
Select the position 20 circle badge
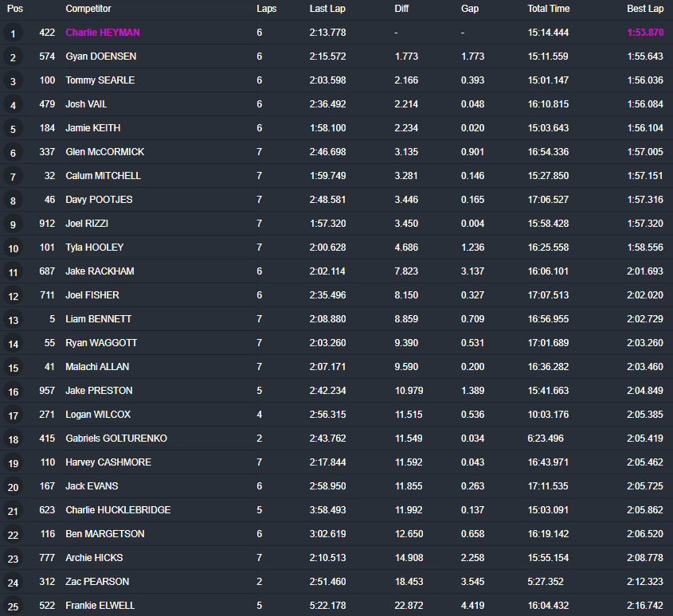[x=13, y=487]
